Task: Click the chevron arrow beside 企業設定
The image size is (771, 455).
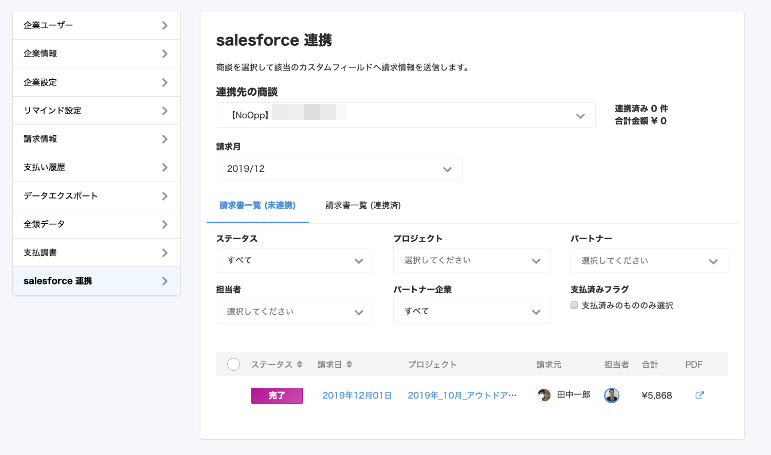Action: pyautogui.click(x=165, y=82)
